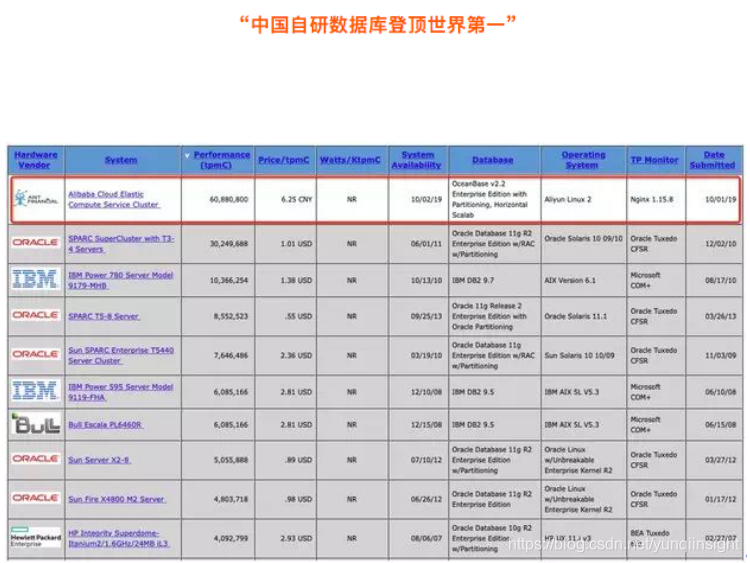Open IBM Power 780 Server Model 9179-MHB link

[121, 280]
